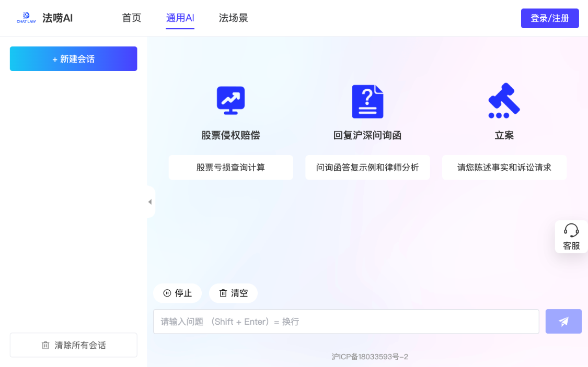Click the Chat Law logo icon

click(x=26, y=18)
